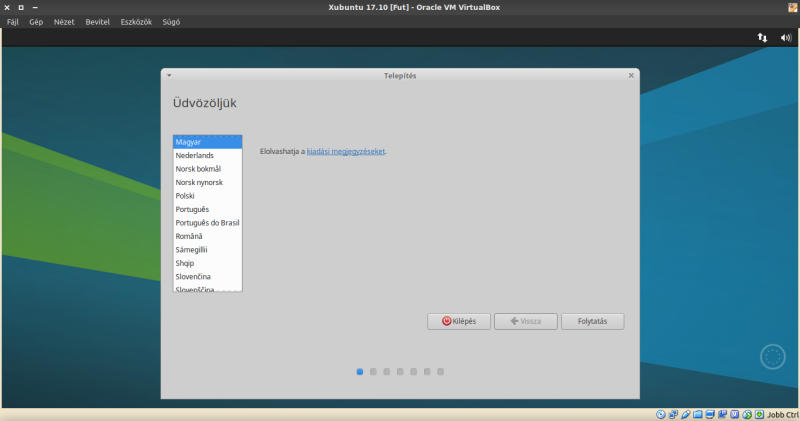Click the network arrows icon in guest panel
800x421 pixels.
762,37
